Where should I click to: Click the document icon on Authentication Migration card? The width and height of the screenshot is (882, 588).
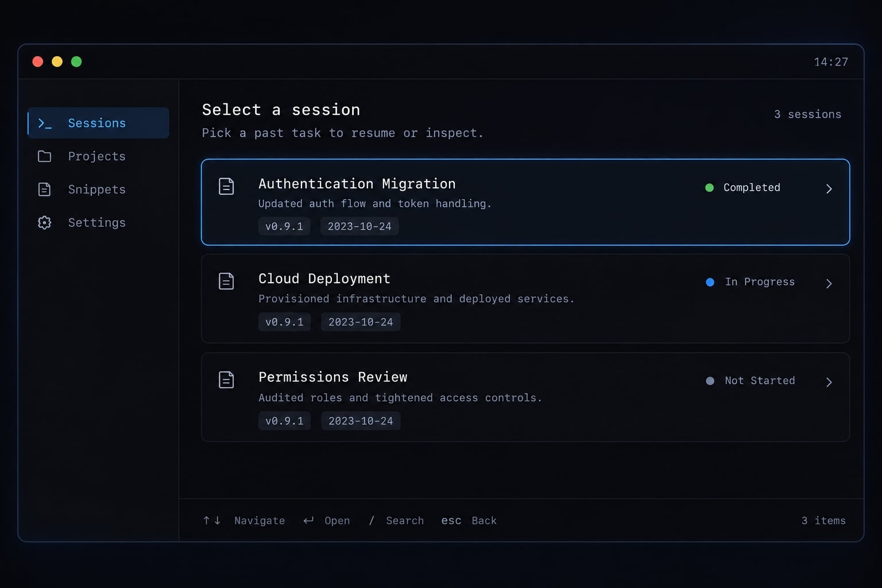[x=226, y=187]
